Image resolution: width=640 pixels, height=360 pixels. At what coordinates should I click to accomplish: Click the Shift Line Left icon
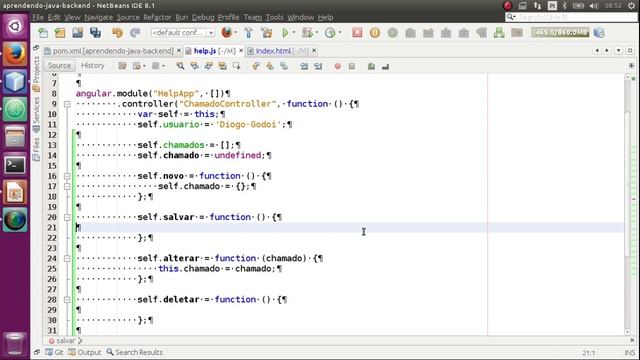(304, 66)
